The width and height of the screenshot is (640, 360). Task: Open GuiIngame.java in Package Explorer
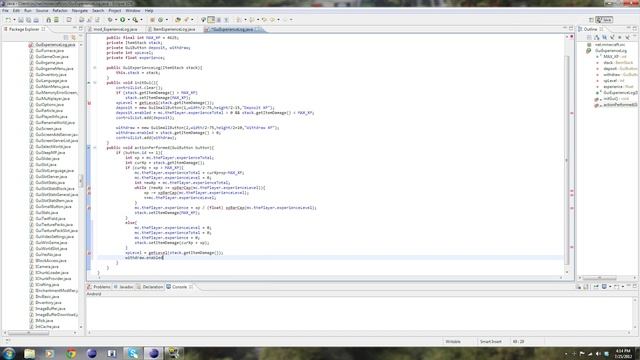(49, 62)
